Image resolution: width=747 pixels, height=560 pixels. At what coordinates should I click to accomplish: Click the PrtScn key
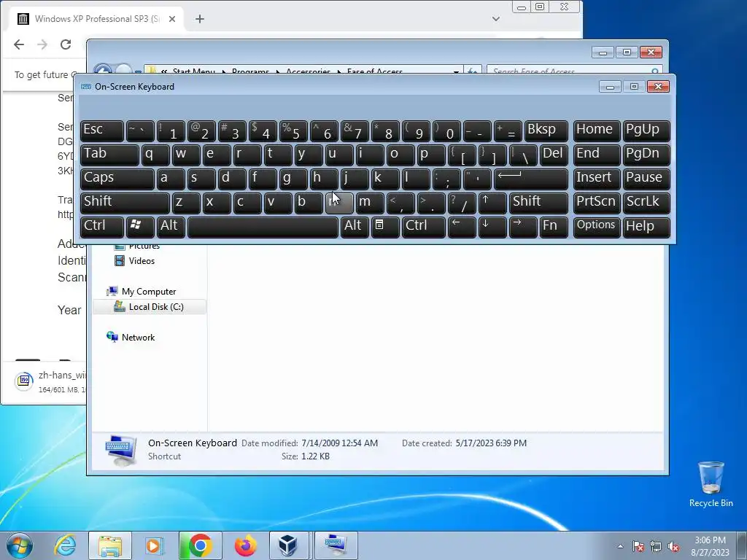pos(597,203)
